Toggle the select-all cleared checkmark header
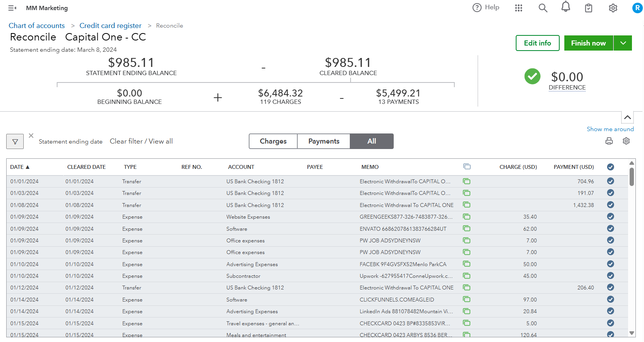644x342 pixels. 611,167
